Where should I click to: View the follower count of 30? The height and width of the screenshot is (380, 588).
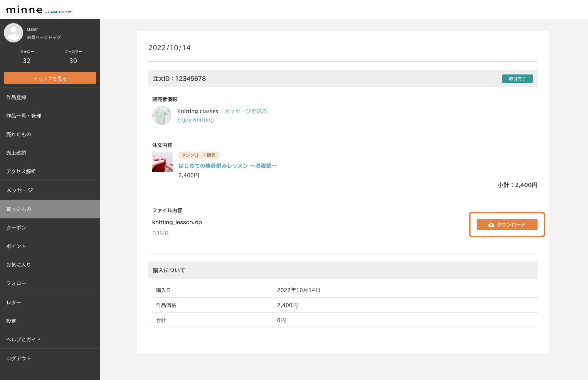(73, 61)
